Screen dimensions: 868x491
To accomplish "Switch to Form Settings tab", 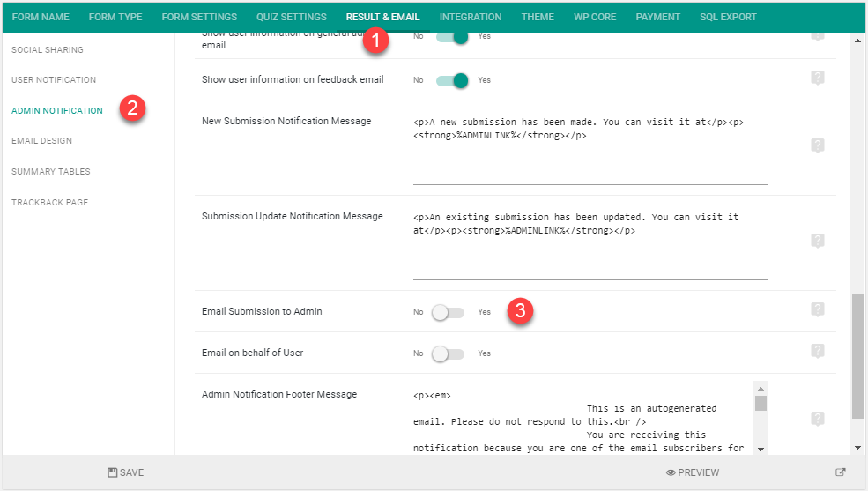I will coord(199,17).
